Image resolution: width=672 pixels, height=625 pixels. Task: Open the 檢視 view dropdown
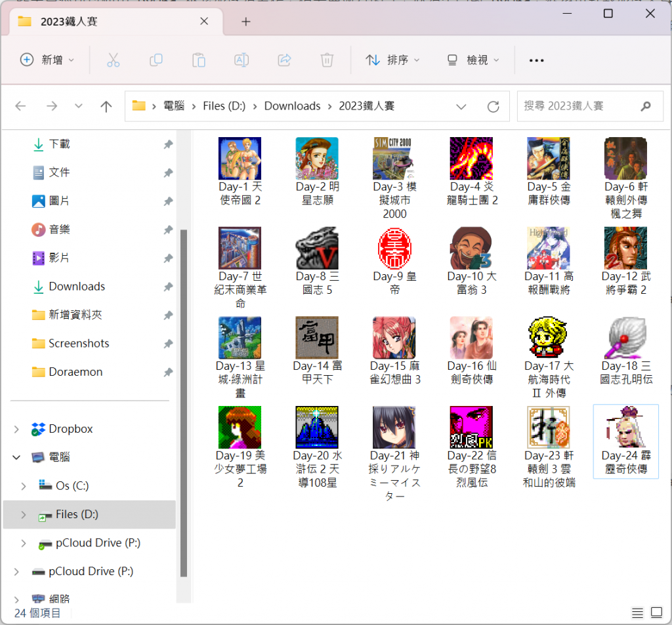(x=473, y=60)
